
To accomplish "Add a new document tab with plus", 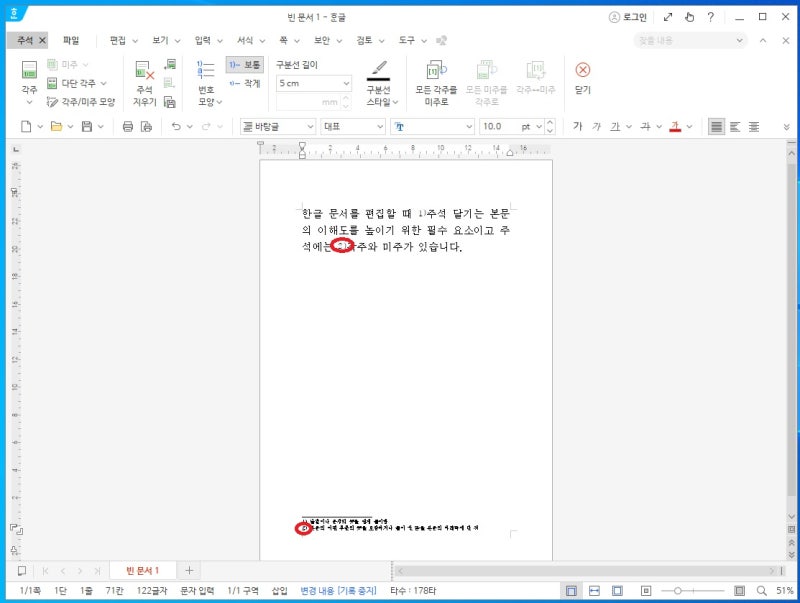I will coord(189,570).
